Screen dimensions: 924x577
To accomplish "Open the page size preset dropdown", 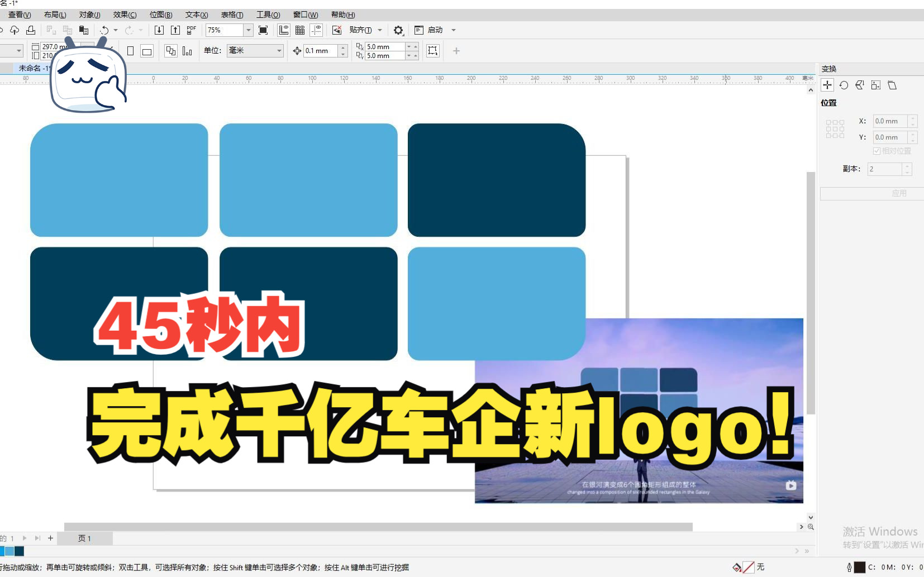I will point(19,51).
